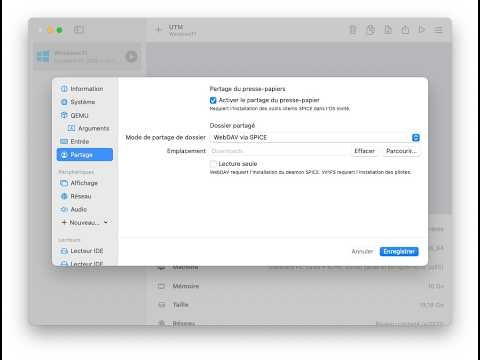
Task: Select the Partage sidebar item
Action: tap(85, 155)
